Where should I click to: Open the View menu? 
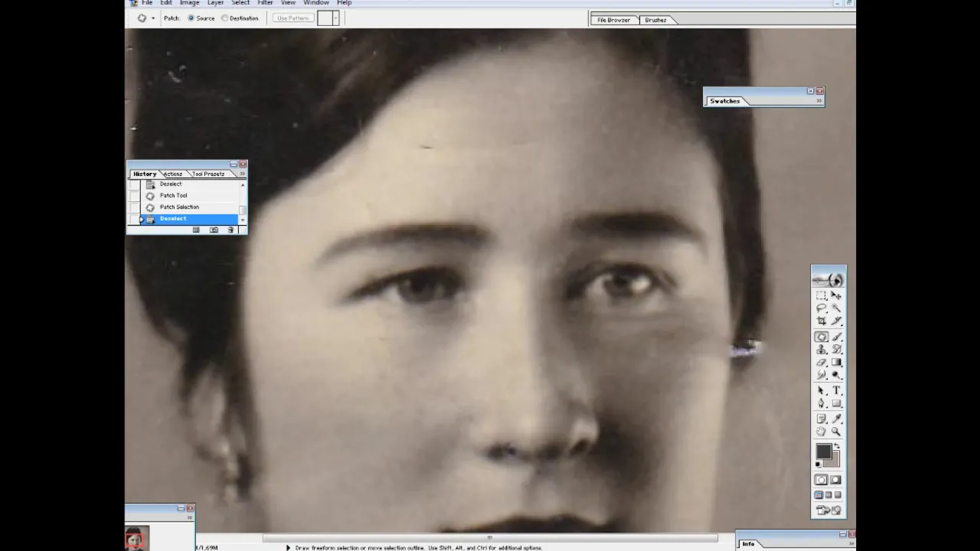(288, 3)
